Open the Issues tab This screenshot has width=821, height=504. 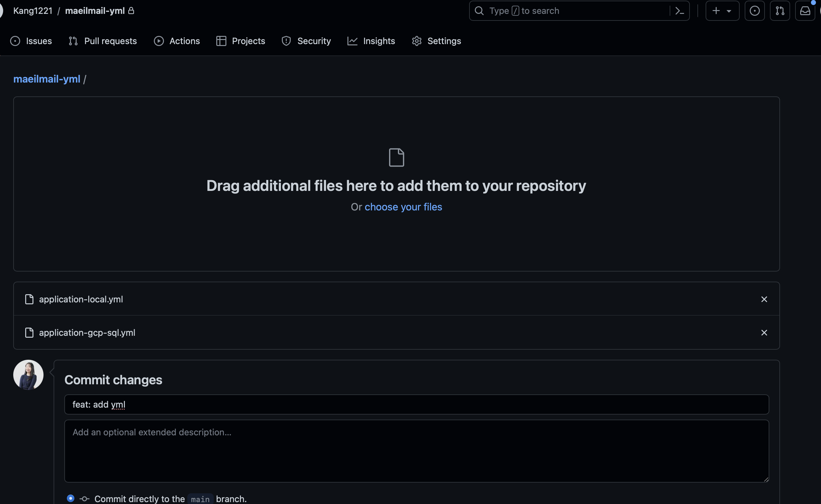click(31, 41)
